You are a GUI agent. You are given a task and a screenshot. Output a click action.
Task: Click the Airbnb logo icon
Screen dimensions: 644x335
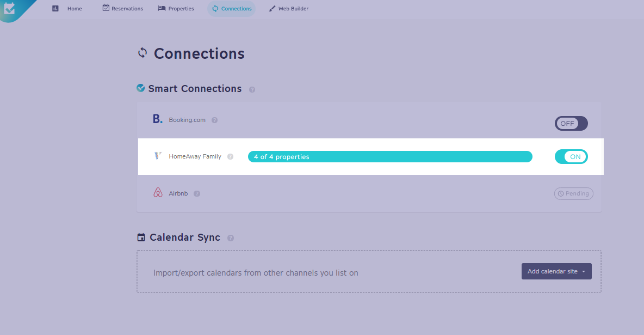point(158,193)
